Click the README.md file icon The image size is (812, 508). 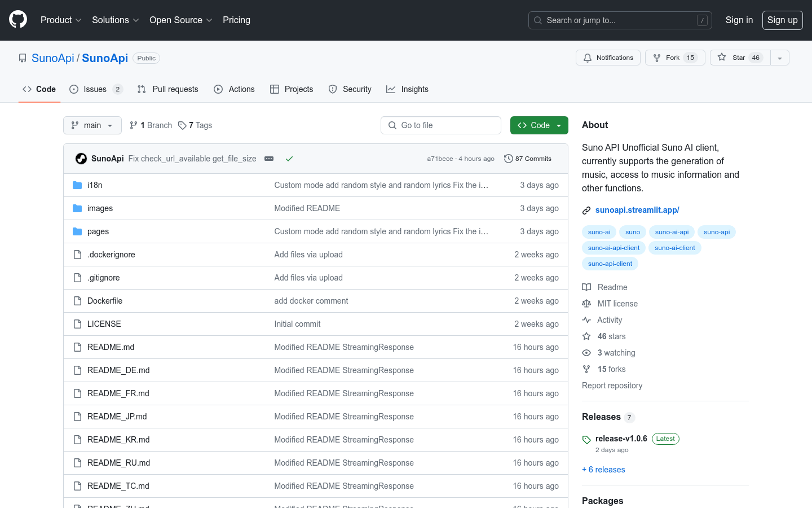coord(77,347)
